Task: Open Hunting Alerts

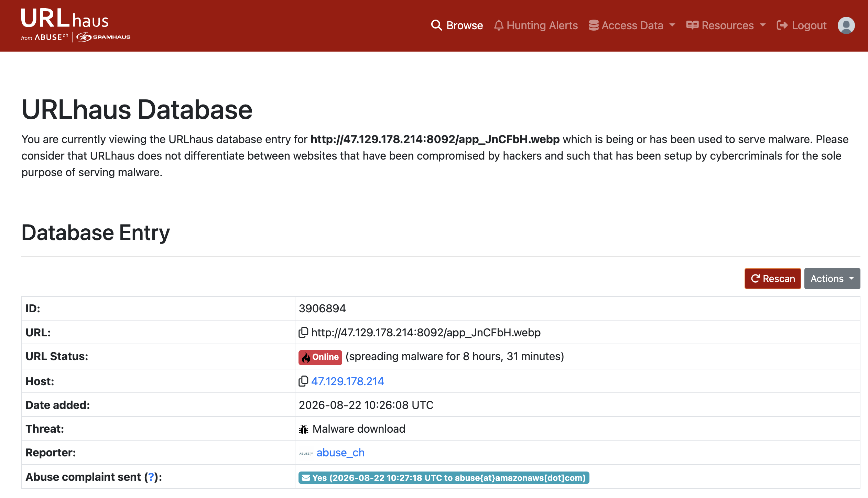Action: (536, 25)
